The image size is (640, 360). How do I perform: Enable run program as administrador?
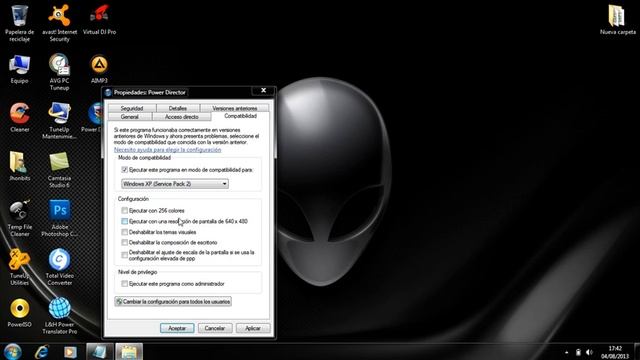point(124,283)
